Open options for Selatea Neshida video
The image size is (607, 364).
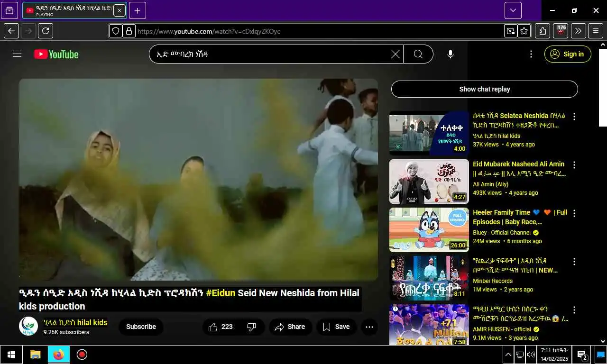pos(574,117)
